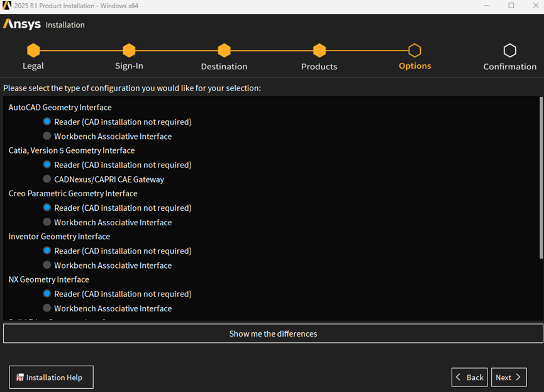Open Installation Help
The height and width of the screenshot is (392, 544).
(x=51, y=377)
